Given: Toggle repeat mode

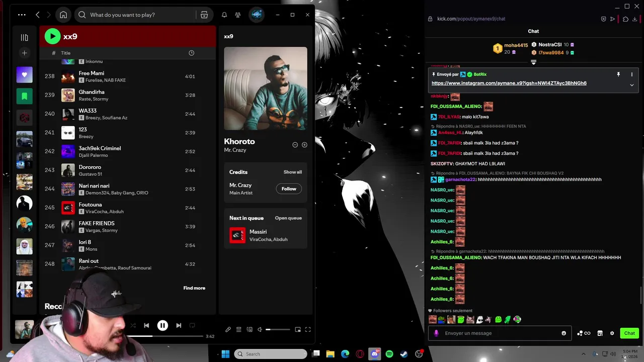Looking at the screenshot, I should tap(192, 325).
